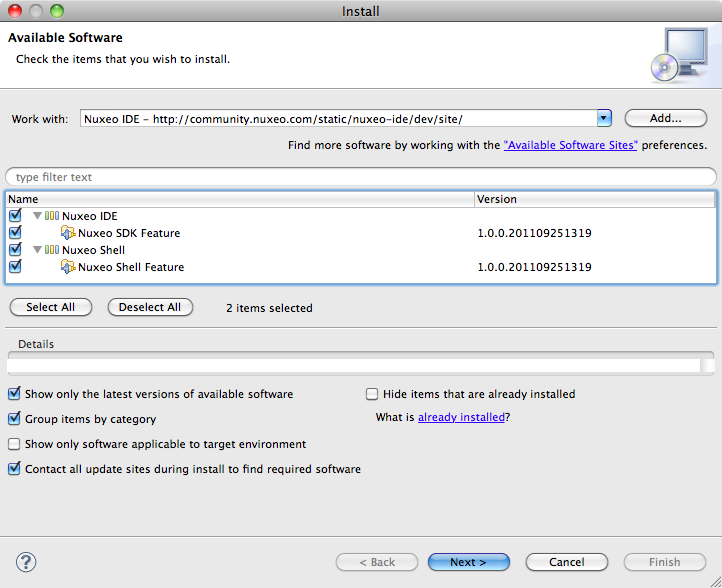Open the already installed link
This screenshot has width=722, height=588.
461,417
